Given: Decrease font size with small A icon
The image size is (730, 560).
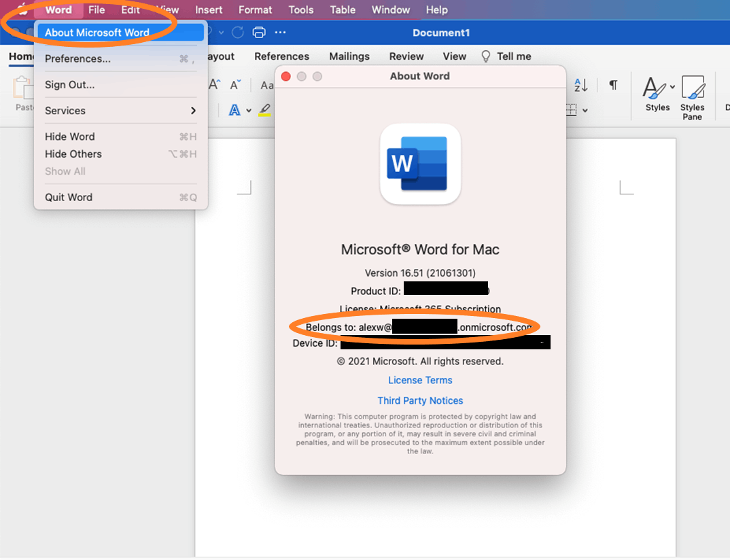Looking at the screenshot, I should pyautogui.click(x=236, y=85).
